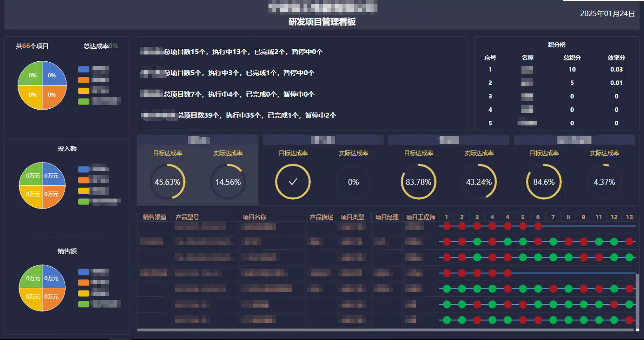
Task: Click the 84.6% target achievement gauge
Action: (544, 182)
